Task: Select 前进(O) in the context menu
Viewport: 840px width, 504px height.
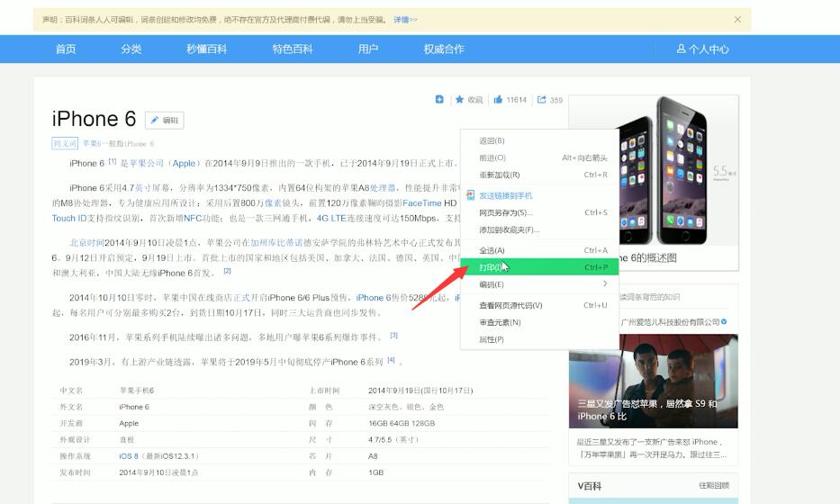Action: click(x=539, y=157)
